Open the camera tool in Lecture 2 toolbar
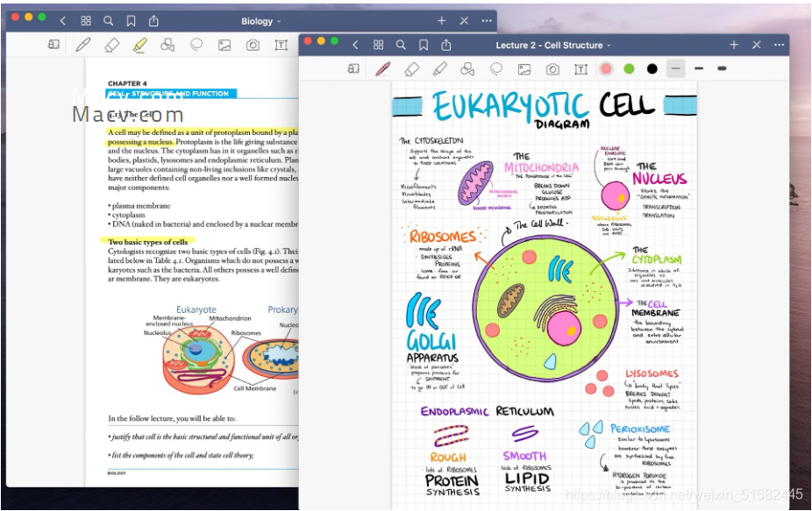Image resolution: width=812 pixels, height=511 pixels. (552, 69)
